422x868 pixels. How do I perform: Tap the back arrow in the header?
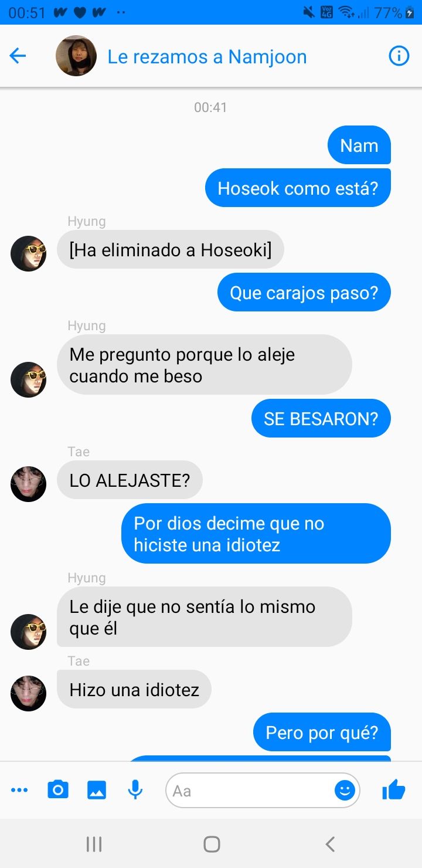click(18, 56)
